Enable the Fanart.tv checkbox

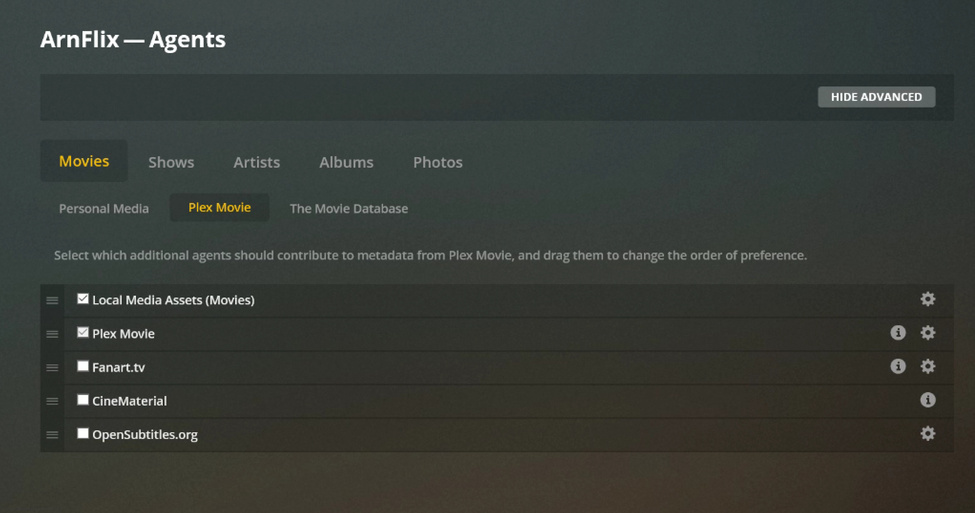tap(83, 366)
